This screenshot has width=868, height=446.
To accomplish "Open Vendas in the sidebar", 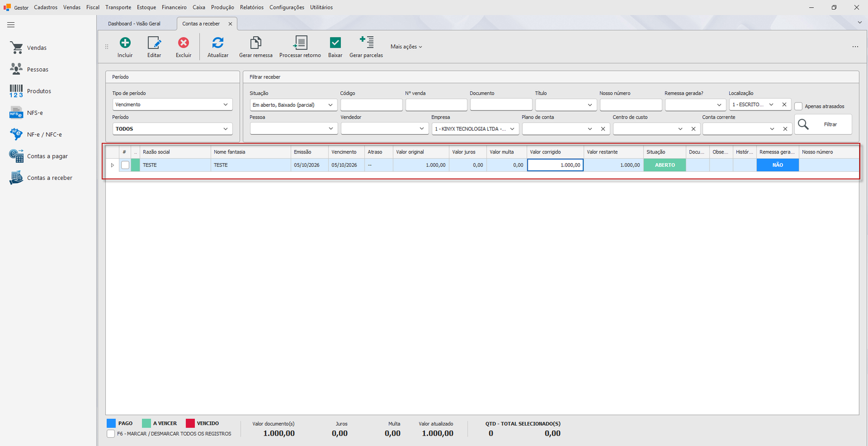I will point(36,48).
